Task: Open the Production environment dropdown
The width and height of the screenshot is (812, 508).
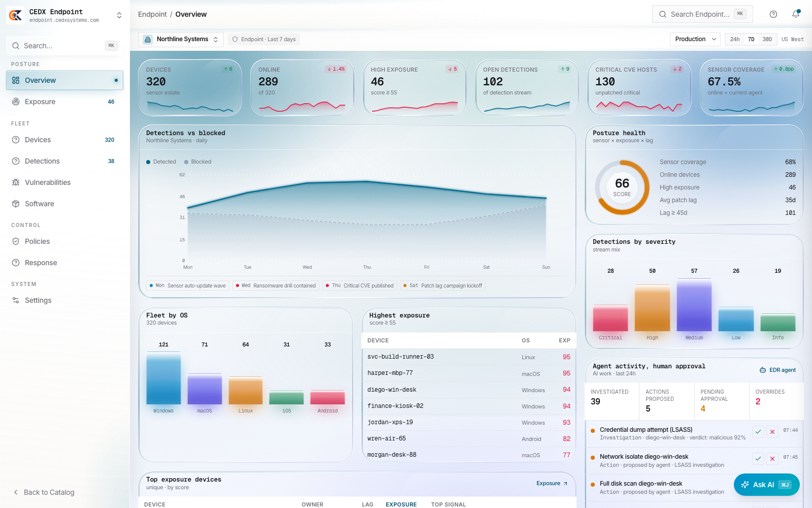Action: coord(695,39)
